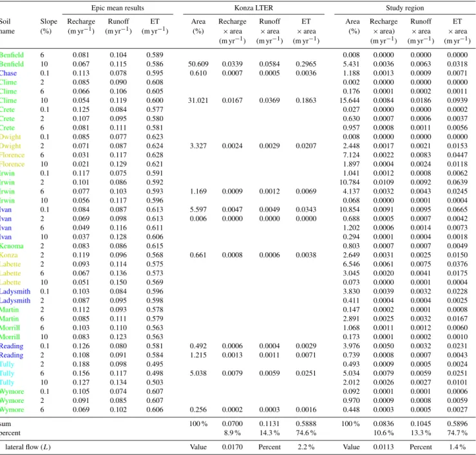Click the recharge percent value 8.9 %

[233, 433]
